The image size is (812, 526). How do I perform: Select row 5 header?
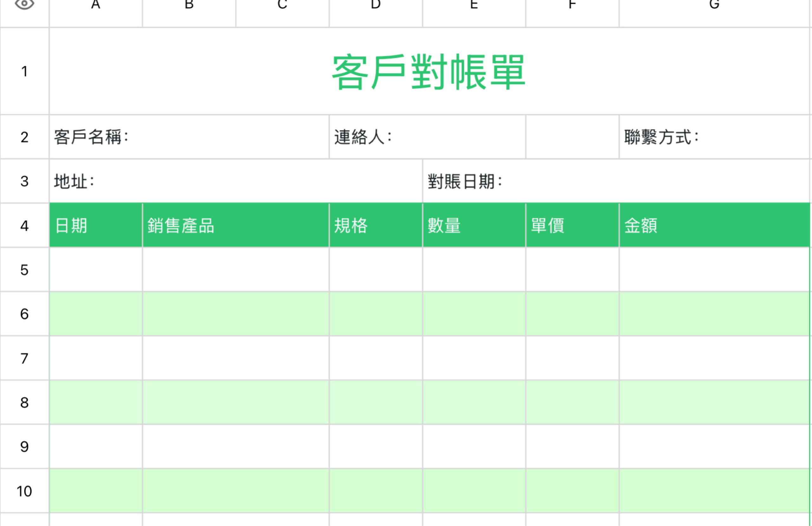(x=24, y=270)
